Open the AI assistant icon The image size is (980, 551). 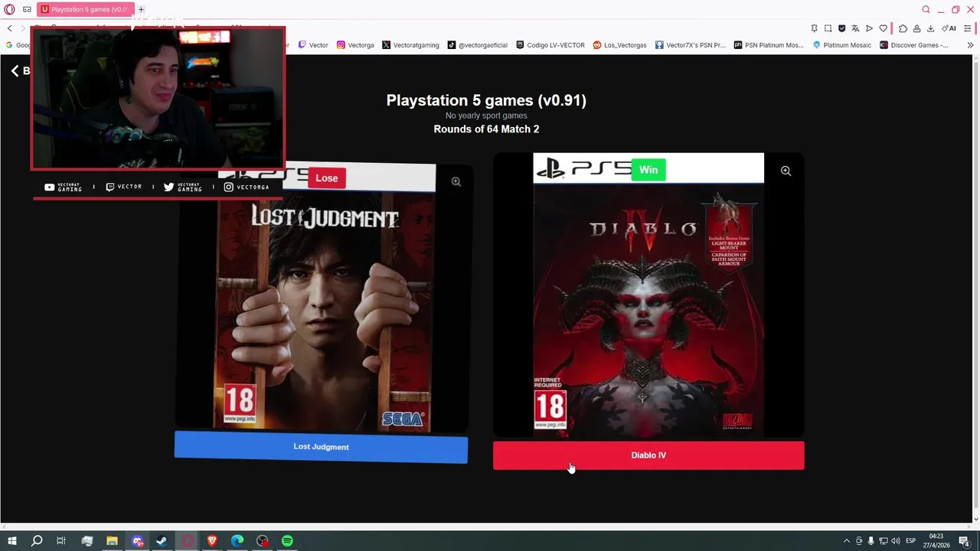949,28
